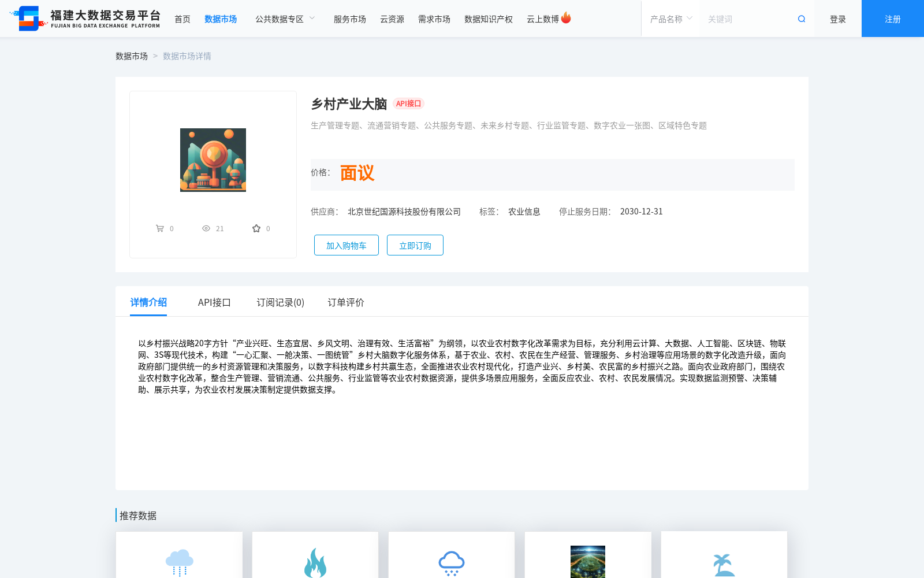
Task: Switch to the 订阅记录(0) tab
Action: point(281,302)
